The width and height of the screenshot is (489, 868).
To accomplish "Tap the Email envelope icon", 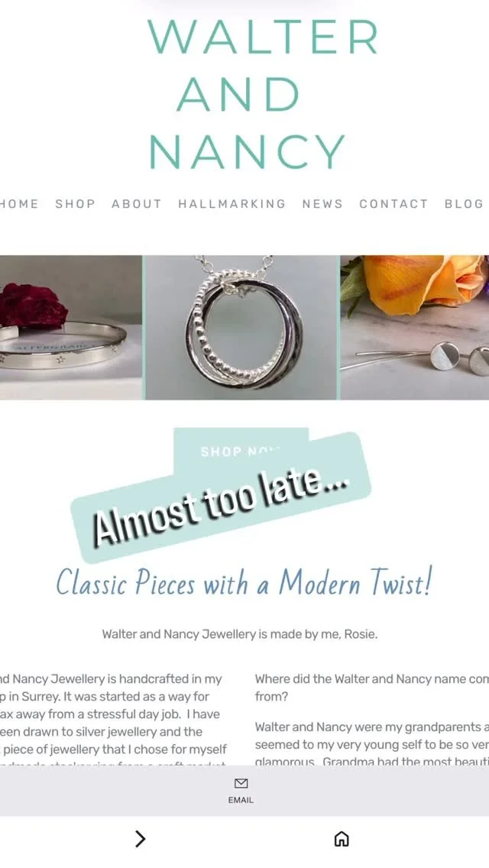I will pos(241,782).
